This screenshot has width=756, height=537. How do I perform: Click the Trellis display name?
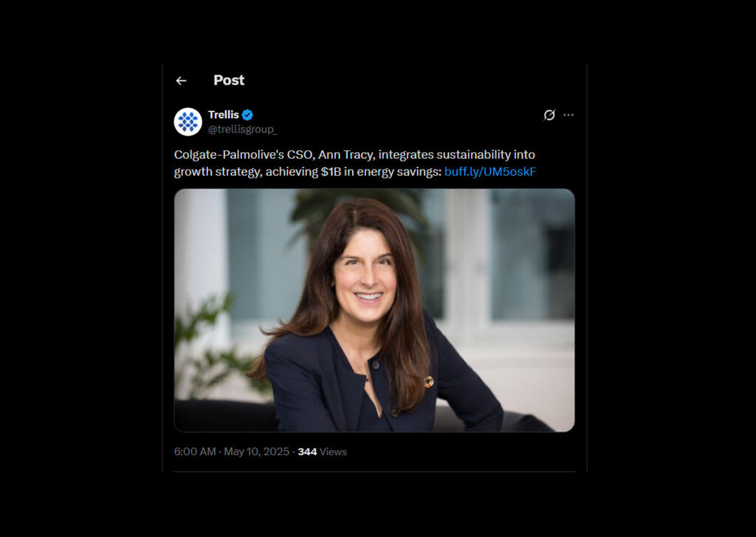223,115
